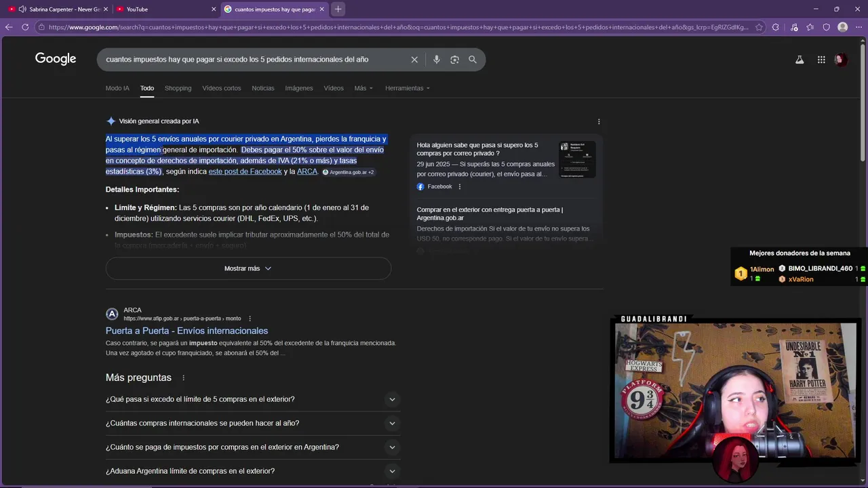Open the Videos cortos search tab
The height and width of the screenshot is (488, 868).
(222, 88)
